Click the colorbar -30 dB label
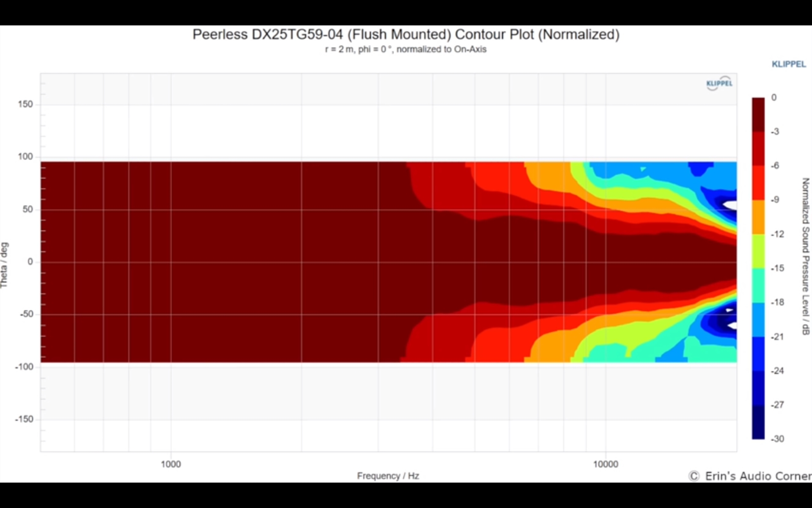The image size is (812, 508). pyautogui.click(x=777, y=439)
